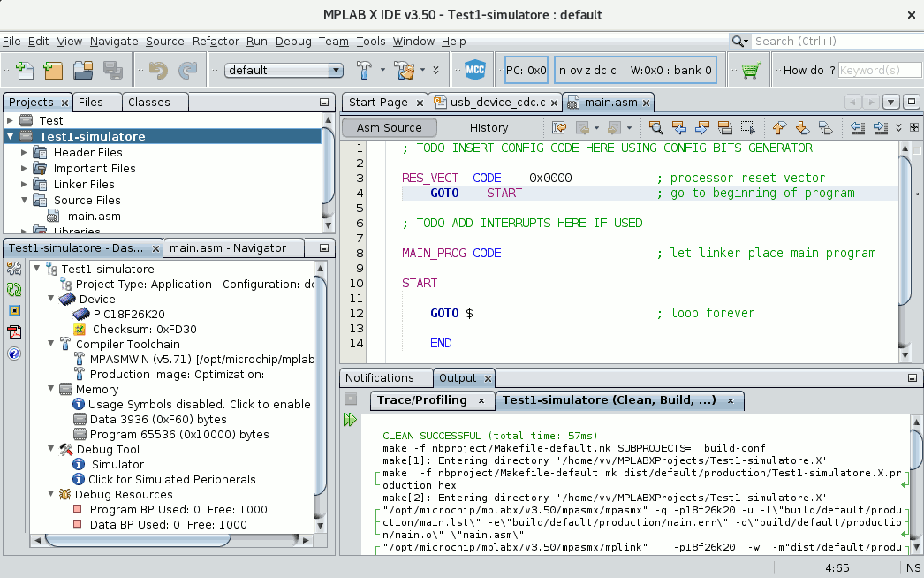Close the main.asm editor tab

(x=646, y=103)
